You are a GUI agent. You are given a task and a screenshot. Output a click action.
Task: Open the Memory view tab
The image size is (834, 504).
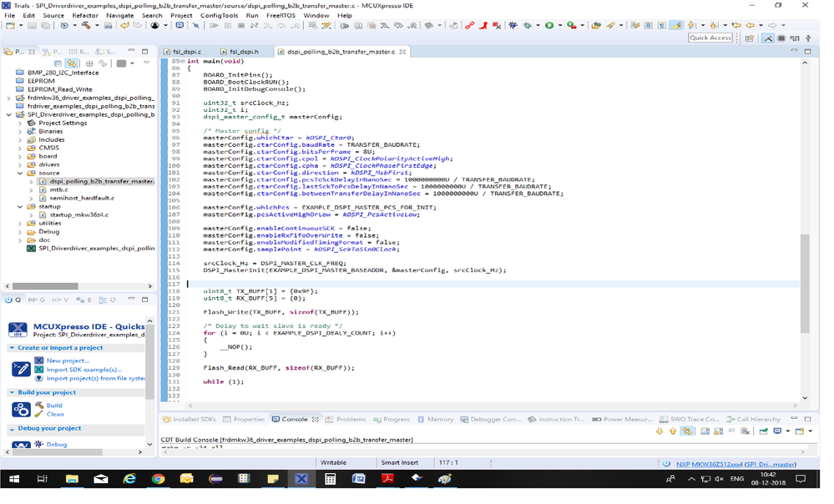436,420
